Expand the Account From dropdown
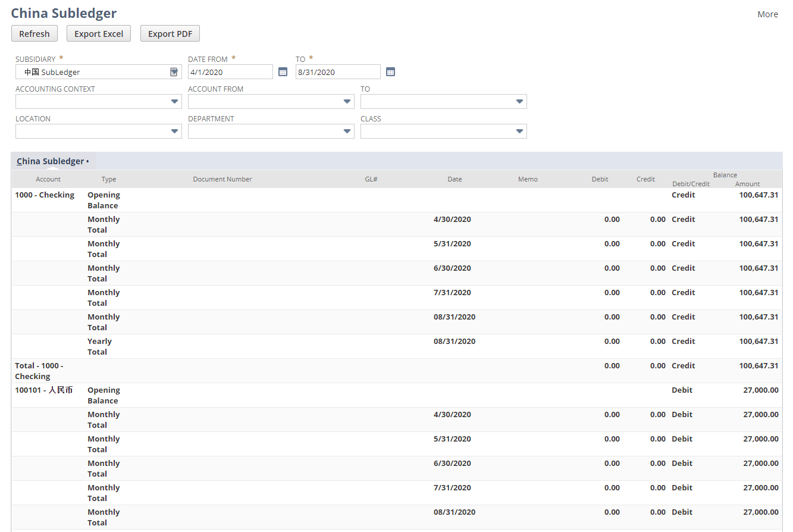793x532 pixels. click(x=347, y=102)
